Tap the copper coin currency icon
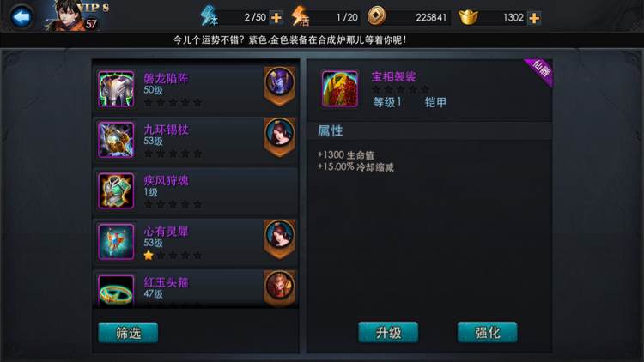Viewport: 644px width, 362px height. (x=376, y=16)
